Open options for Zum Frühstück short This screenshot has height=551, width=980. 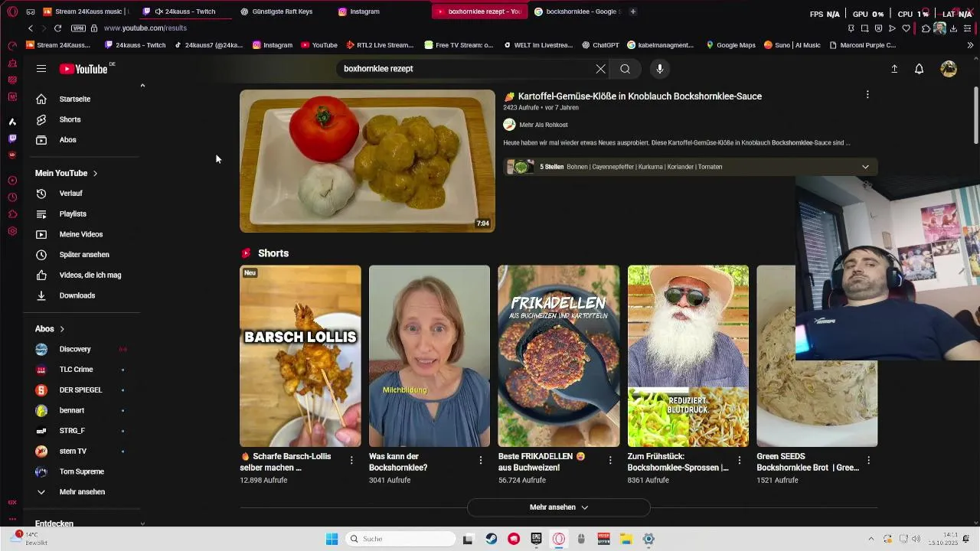click(x=740, y=460)
